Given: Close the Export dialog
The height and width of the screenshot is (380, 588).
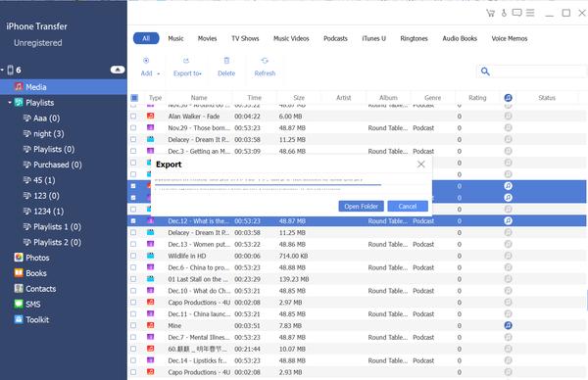Looking at the screenshot, I should point(421,165).
